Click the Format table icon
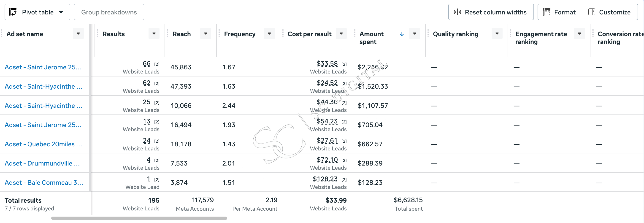Image resolution: width=644 pixels, height=223 pixels. (547, 12)
